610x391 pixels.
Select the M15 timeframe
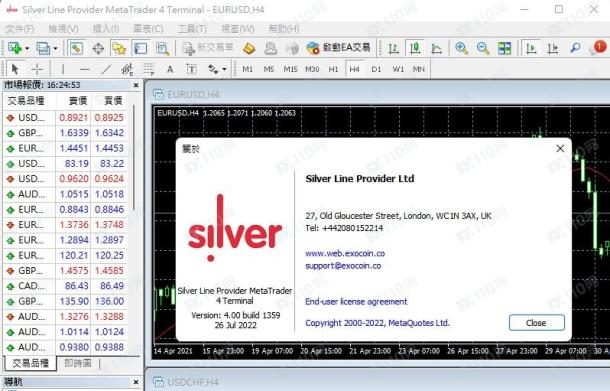coord(290,69)
